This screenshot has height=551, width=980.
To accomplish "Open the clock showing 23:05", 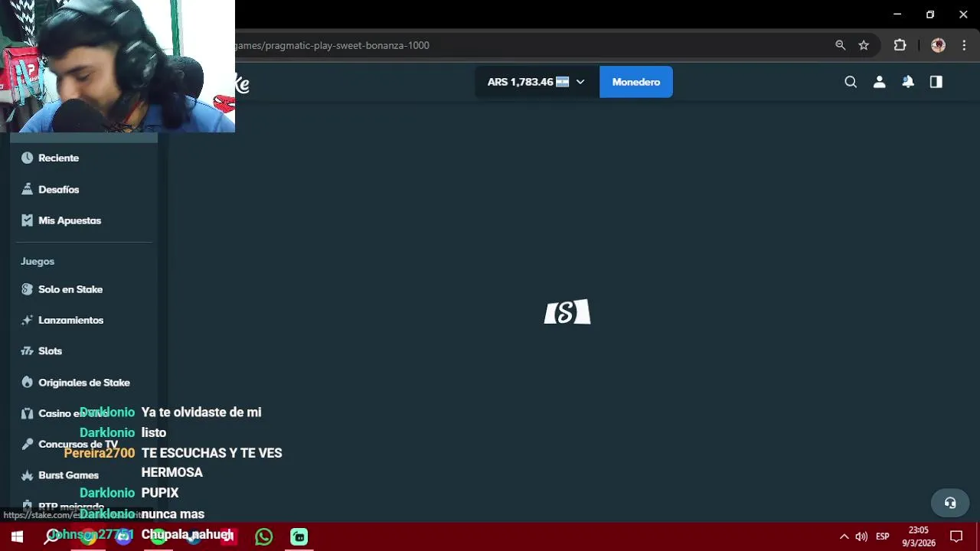I will 919,536.
